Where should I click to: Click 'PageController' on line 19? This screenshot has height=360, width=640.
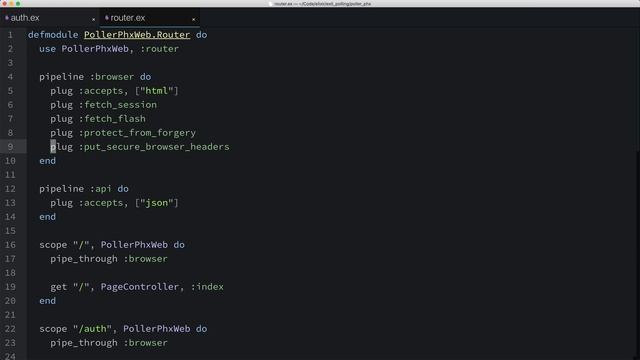pyautogui.click(x=140, y=287)
